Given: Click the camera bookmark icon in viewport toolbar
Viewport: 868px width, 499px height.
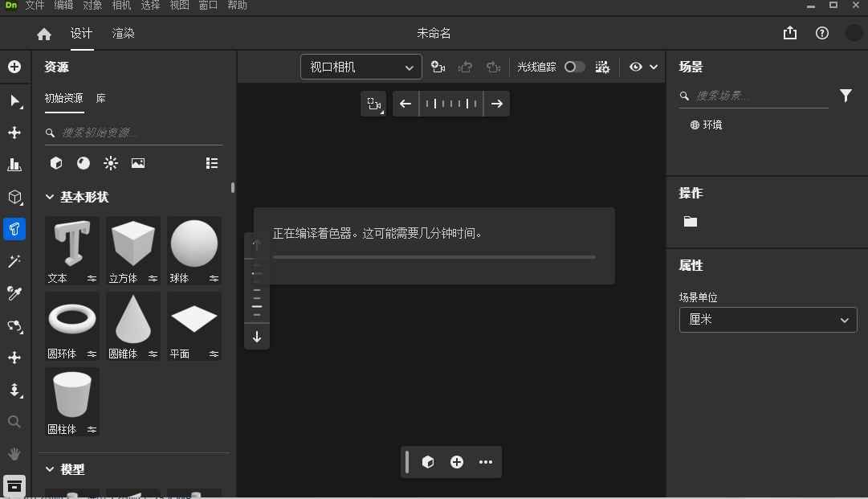Looking at the screenshot, I should pyautogui.click(x=438, y=67).
